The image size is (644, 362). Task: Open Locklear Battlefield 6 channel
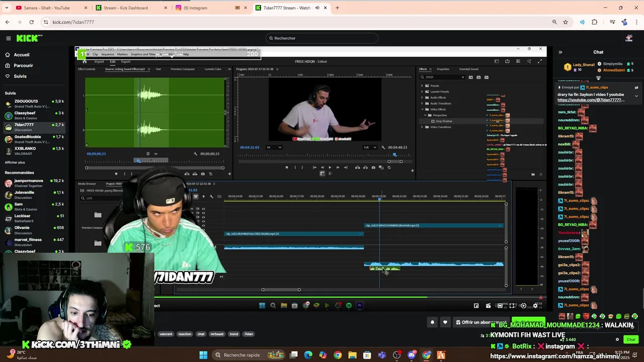(x=34, y=218)
